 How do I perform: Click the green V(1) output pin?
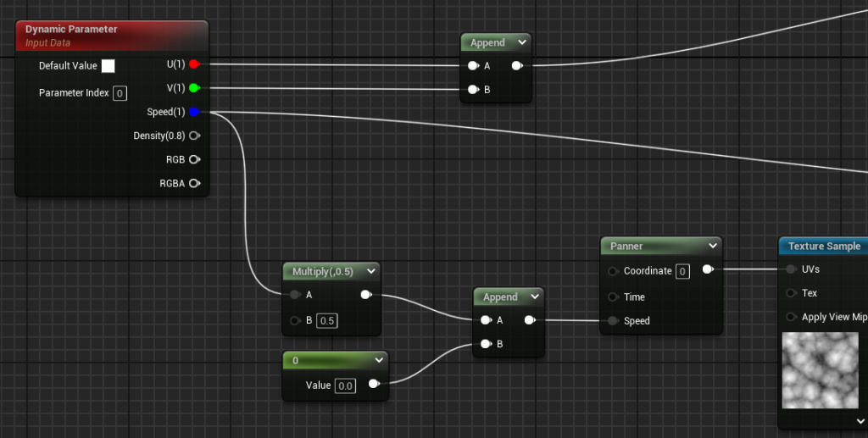[194, 88]
